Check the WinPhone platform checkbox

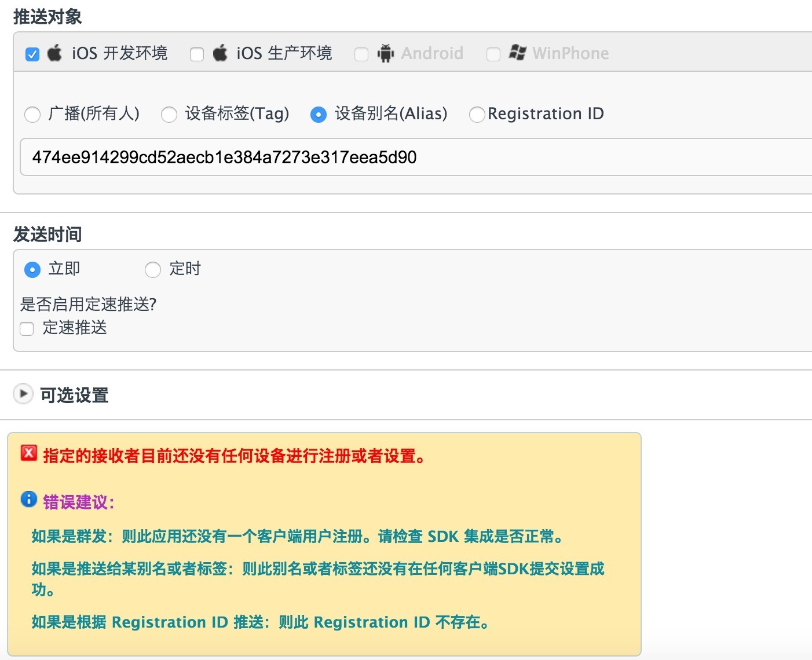[x=493, y=54]
